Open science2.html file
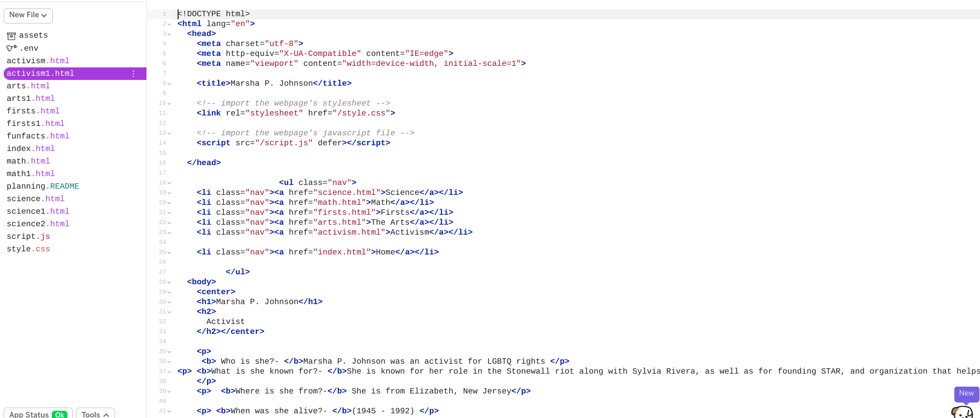 pos(38,224)
